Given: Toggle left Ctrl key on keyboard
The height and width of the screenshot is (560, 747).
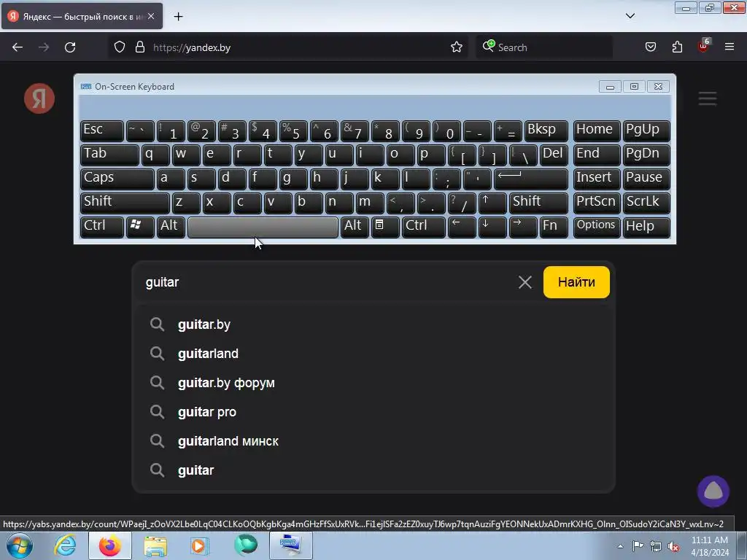Looking at the screenshot, I should point(102,227).
